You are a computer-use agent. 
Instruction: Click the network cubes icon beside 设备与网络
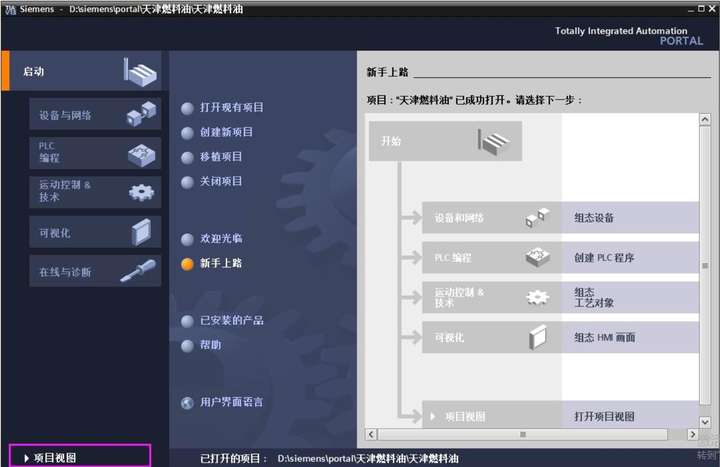click(x=141, y=114)
